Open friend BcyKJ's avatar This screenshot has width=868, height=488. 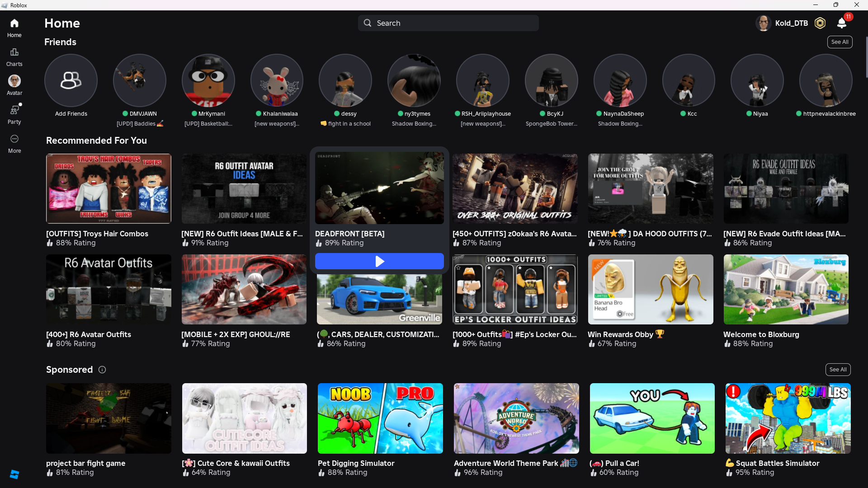[x=552, y=80]
